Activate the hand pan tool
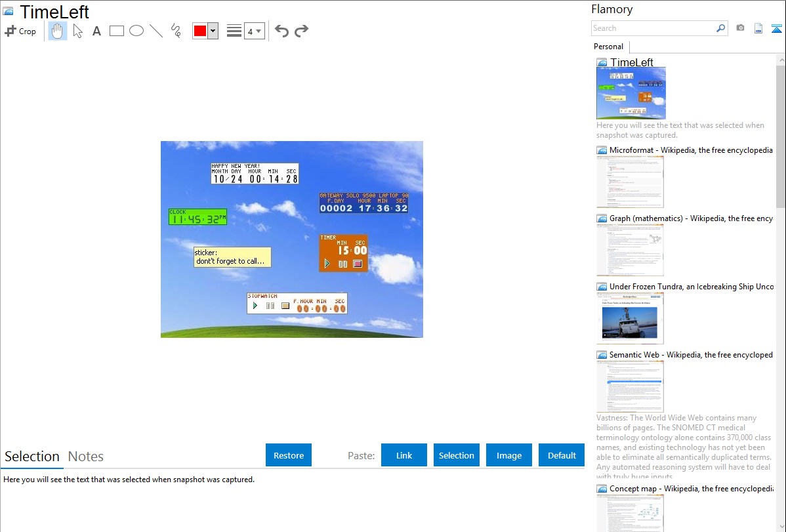786x532 pixels. click(57, 31)
